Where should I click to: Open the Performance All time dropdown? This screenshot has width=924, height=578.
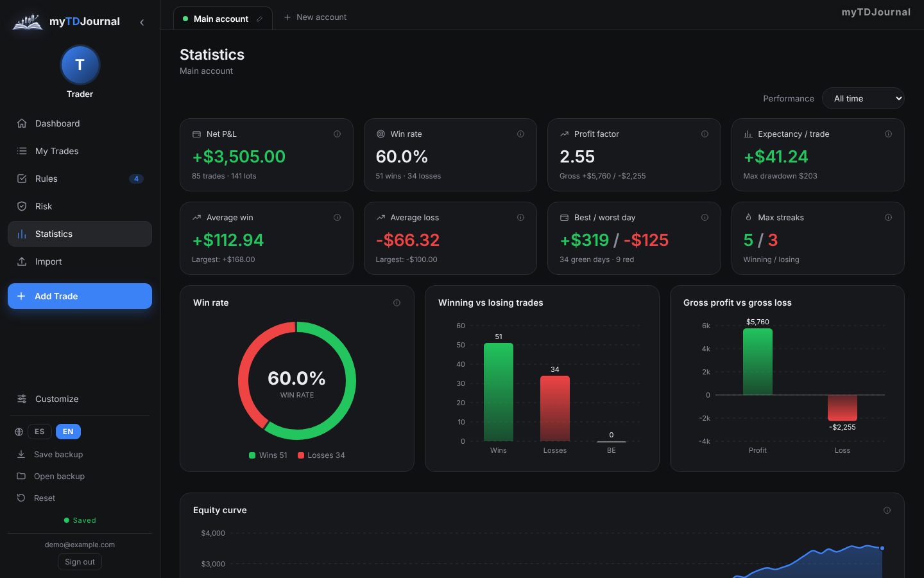pyautogui.click(x=863, y=98)
